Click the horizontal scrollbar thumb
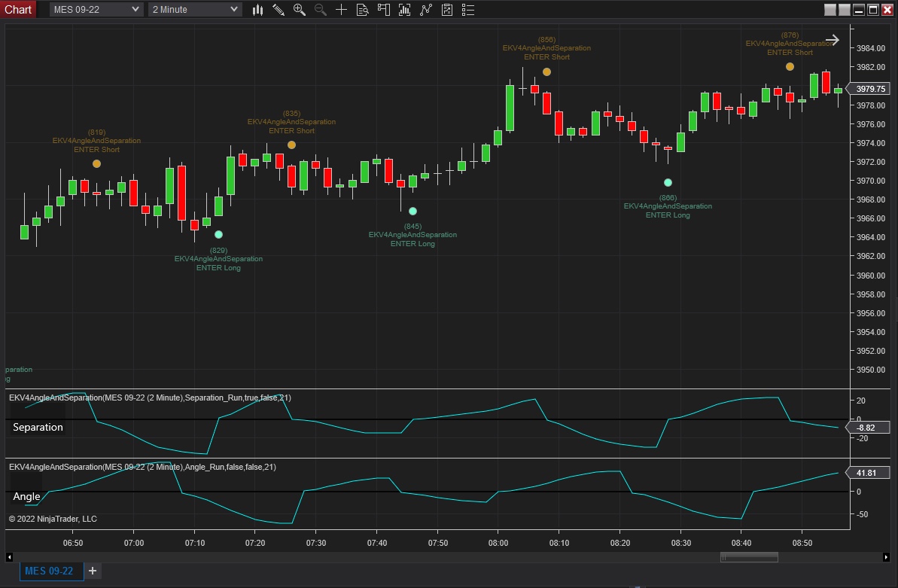898x588 pixels. pos(749,557)
